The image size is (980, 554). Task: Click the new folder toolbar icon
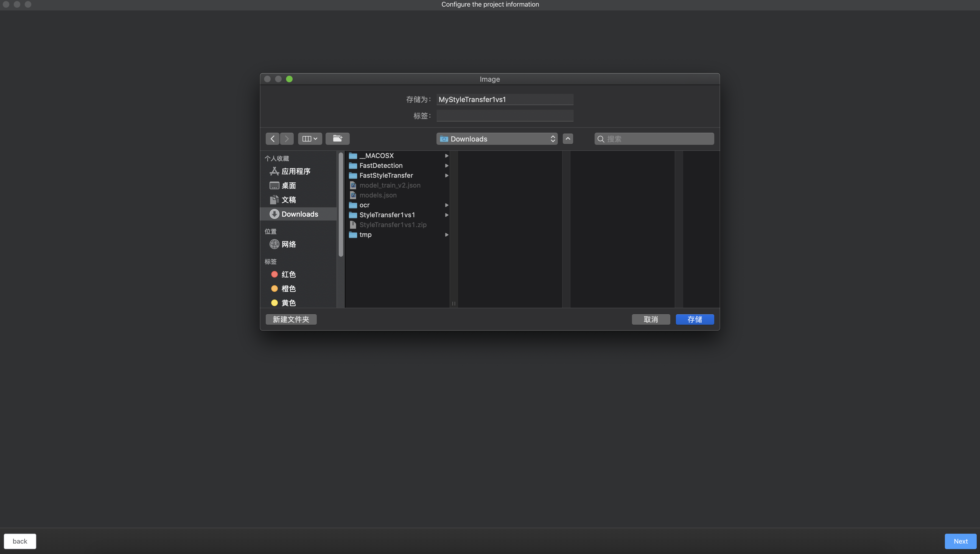point(337,139)
